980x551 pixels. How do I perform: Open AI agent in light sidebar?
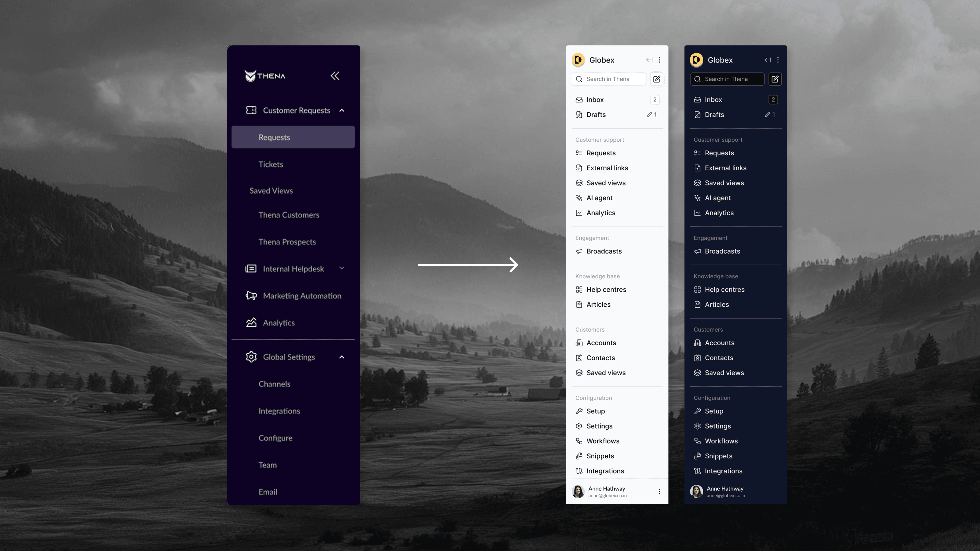pyautogui.click(x=599, y=198)
